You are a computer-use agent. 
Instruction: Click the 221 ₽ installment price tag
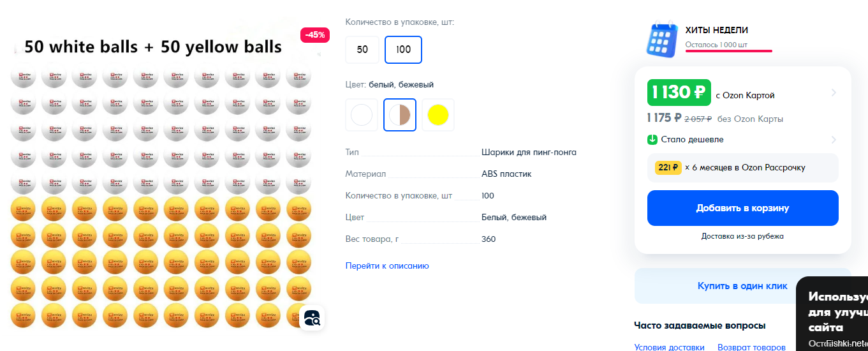click(x=668, y=167)
